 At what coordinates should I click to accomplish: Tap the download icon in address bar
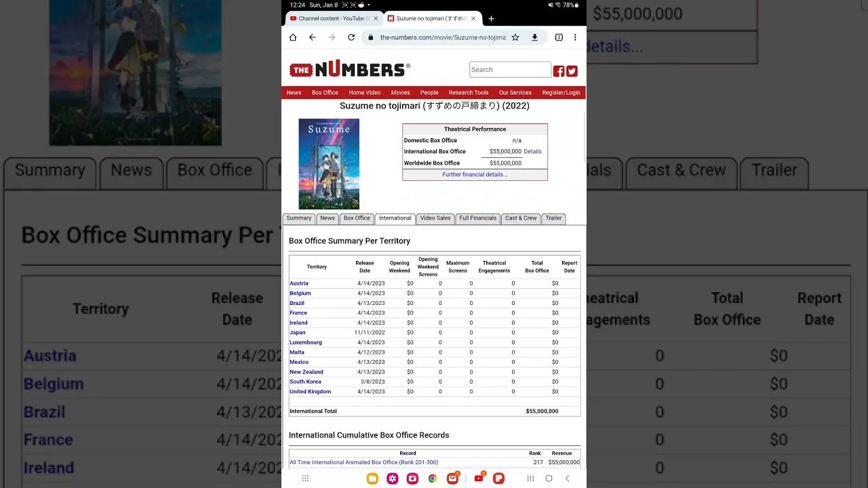(534, 37)
